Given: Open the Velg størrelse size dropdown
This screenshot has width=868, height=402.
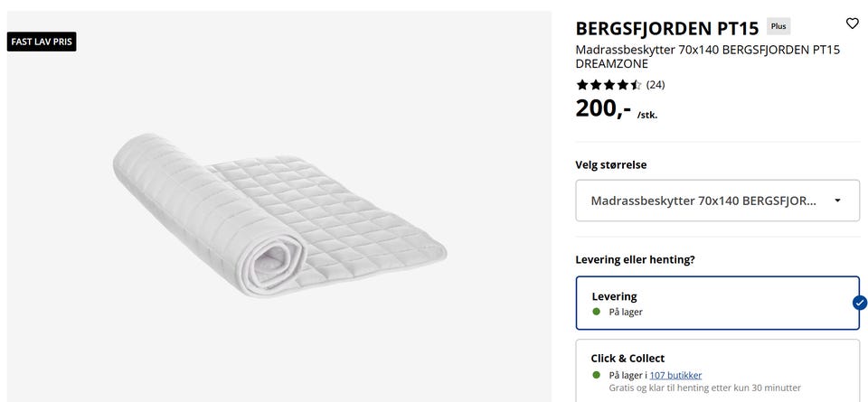Looking at the screenshot, I should pos(717,201).
